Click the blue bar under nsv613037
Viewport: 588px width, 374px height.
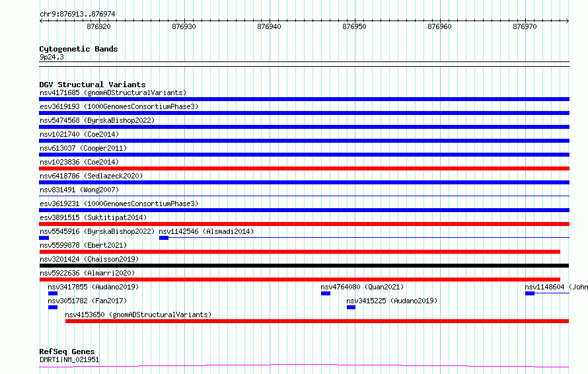click(x=304, y=155)
